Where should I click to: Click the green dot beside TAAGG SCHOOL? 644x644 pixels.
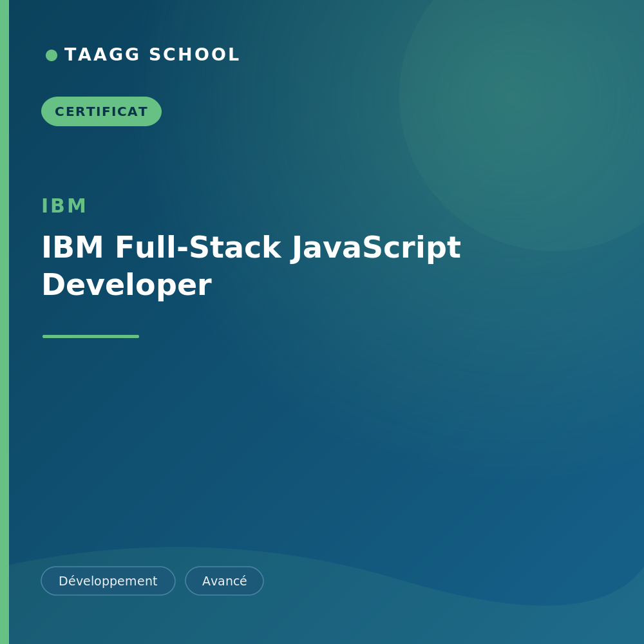pos(52,55)
